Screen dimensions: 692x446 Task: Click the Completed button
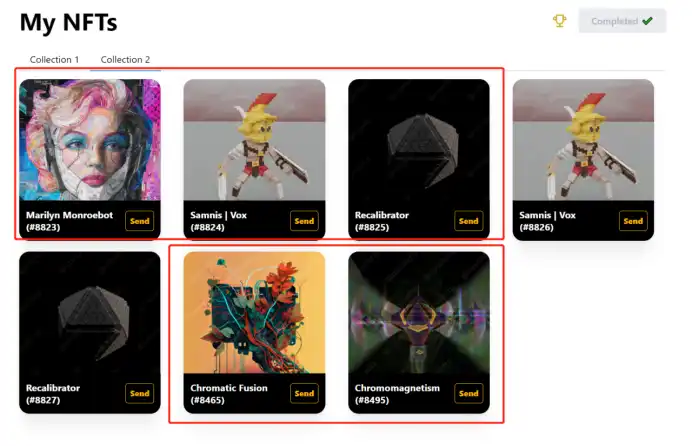click(622, 21)
